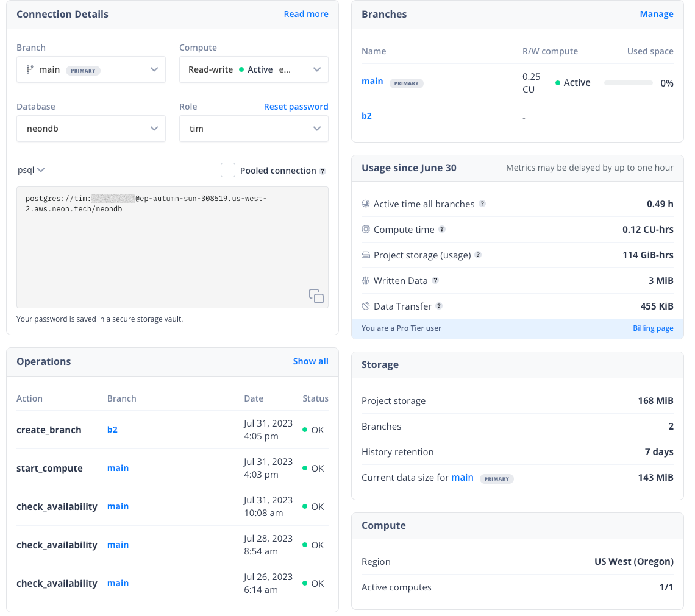Open help for Active time all branches
The image size is (695, 616).
[482, 204]
